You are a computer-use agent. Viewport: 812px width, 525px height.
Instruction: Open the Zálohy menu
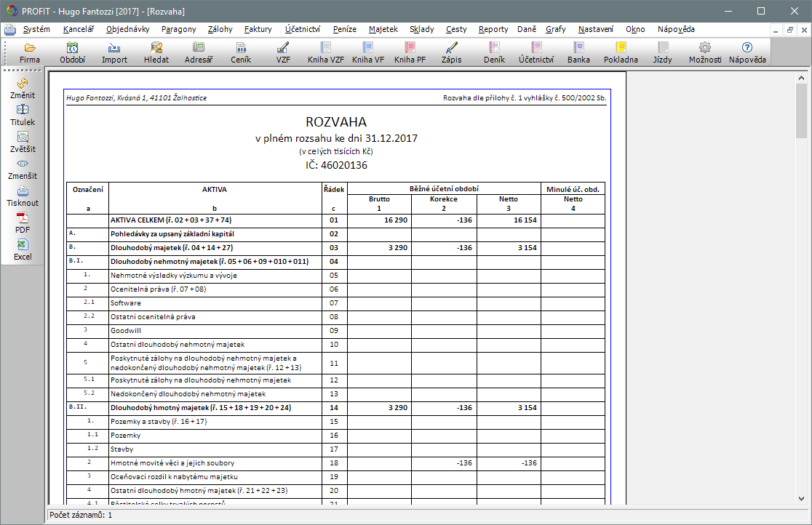point(220,30)
